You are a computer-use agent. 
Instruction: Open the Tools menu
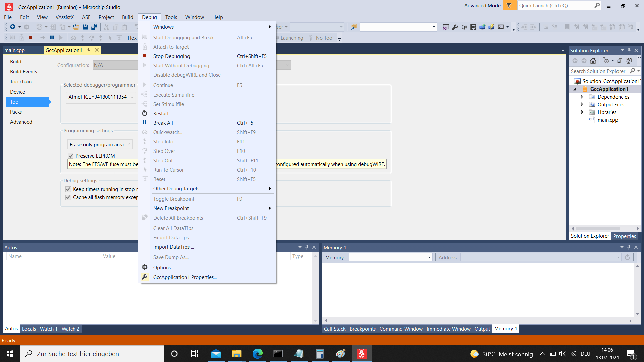[171, 17]
